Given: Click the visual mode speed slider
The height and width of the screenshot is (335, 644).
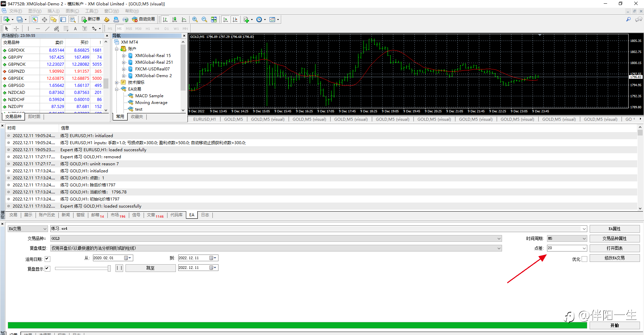Looking at the screenshot, I should (x=83, y=268).
